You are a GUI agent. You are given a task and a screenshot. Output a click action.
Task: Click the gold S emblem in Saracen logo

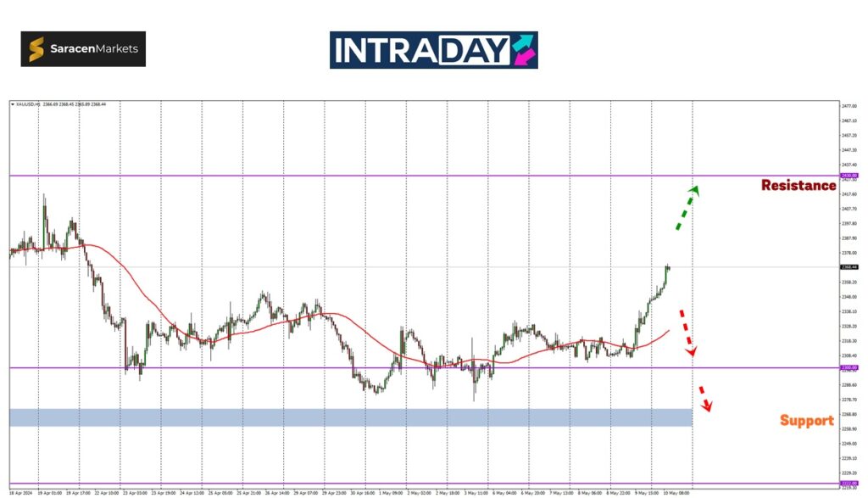coord(36,49)
